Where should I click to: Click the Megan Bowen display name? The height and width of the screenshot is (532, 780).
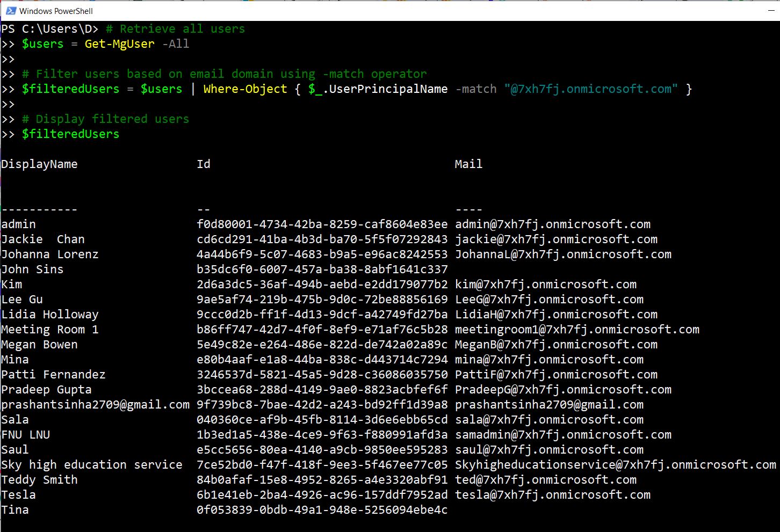pyautogui.click(x=39, y=345)
